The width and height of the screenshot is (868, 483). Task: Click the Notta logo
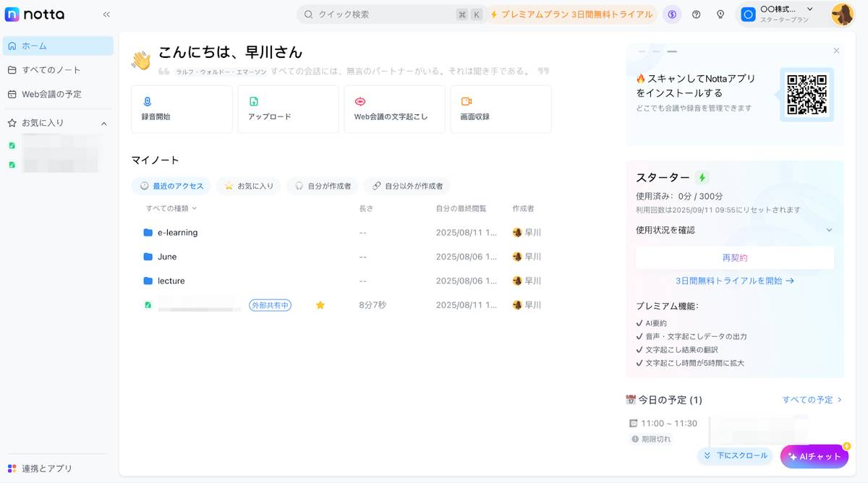tap(34, 14)
